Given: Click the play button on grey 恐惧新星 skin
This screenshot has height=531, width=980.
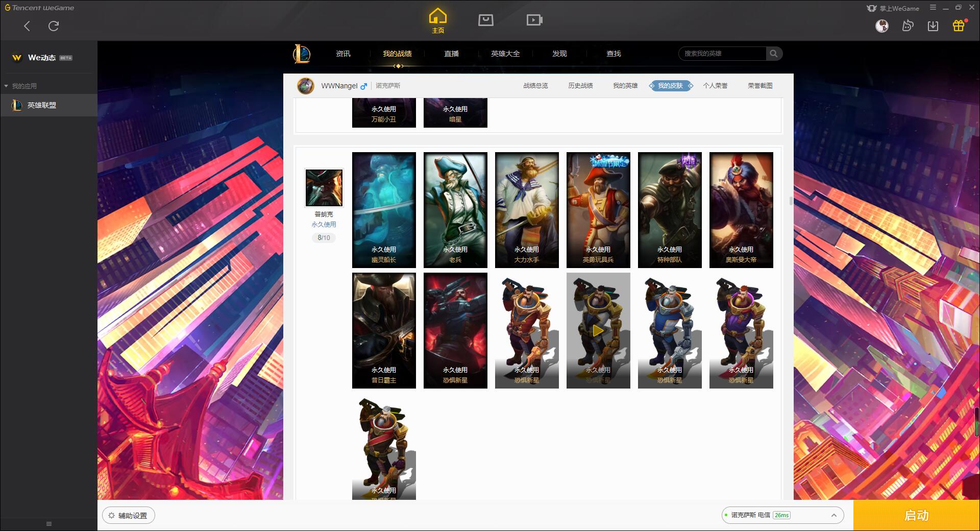Looking at the screenshot, I should [x=598, y=331].
